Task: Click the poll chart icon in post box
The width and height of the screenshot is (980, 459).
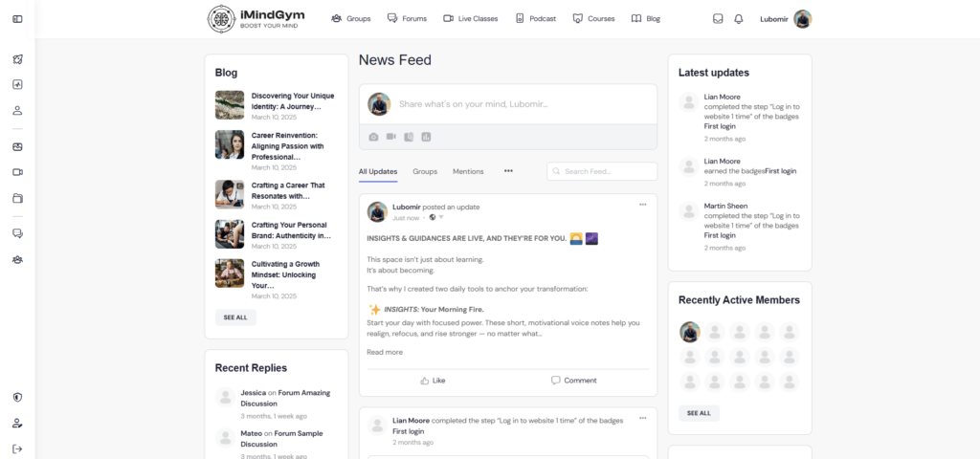Action: [x=426, y=137]
